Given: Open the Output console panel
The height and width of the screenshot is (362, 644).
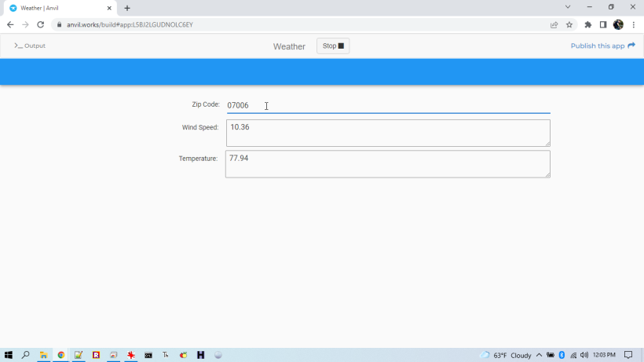Looking at the screenshot, I should [x=30, y=46].
